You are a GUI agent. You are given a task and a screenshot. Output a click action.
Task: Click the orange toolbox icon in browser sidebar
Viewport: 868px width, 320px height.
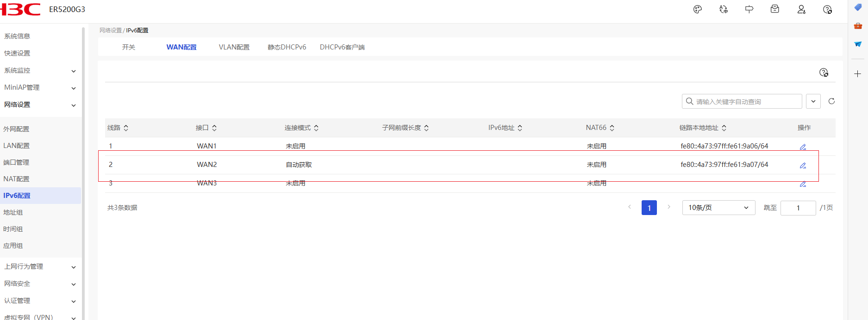858,26
